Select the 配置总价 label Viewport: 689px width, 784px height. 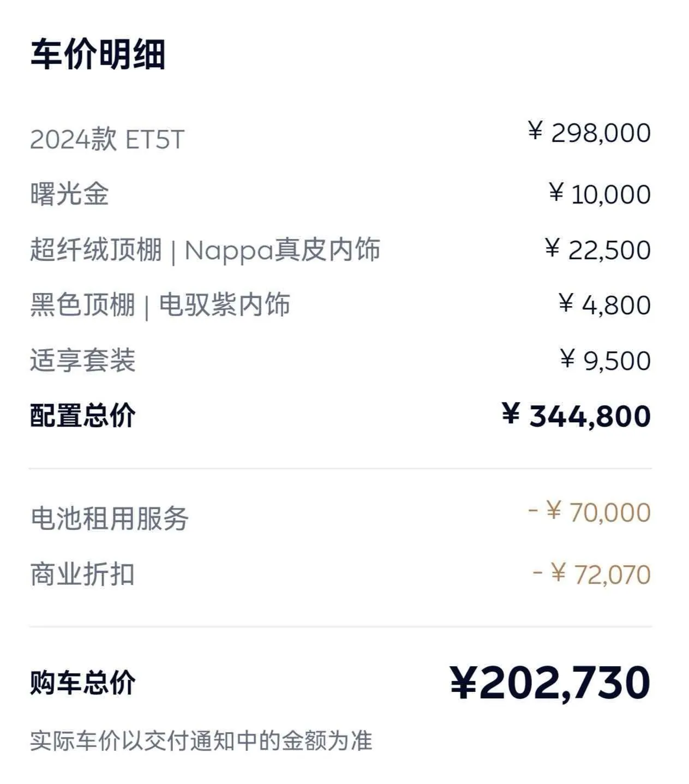coord(82,416)
